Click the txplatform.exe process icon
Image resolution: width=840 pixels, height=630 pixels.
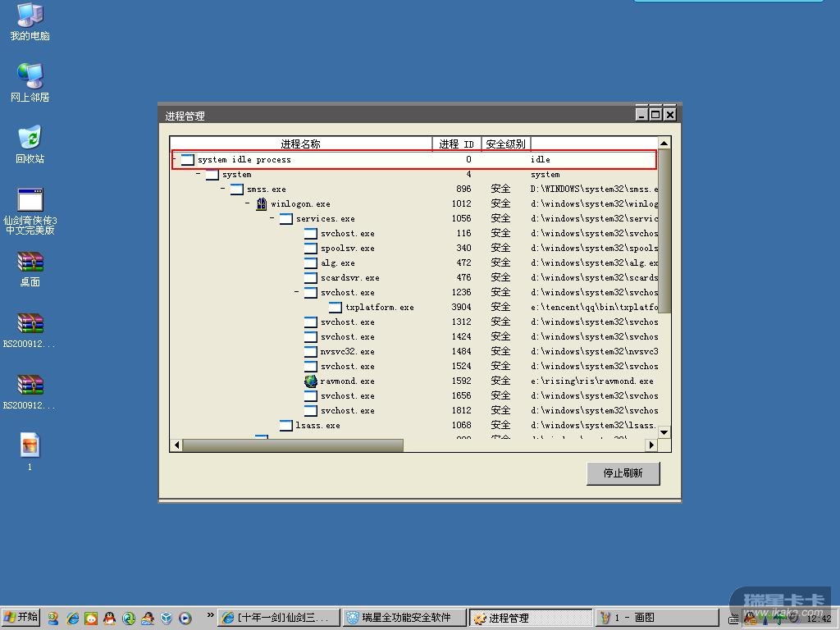tap(336, 308)
